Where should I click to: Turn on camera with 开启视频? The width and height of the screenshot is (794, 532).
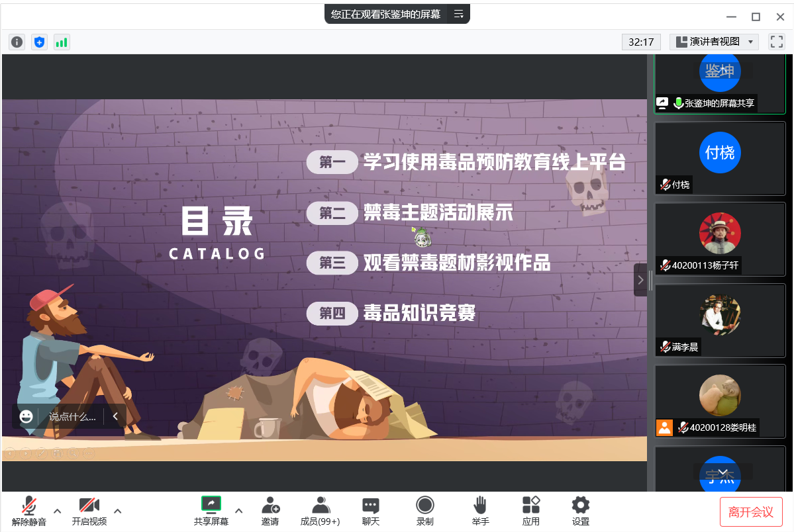[x=89, y=511]
